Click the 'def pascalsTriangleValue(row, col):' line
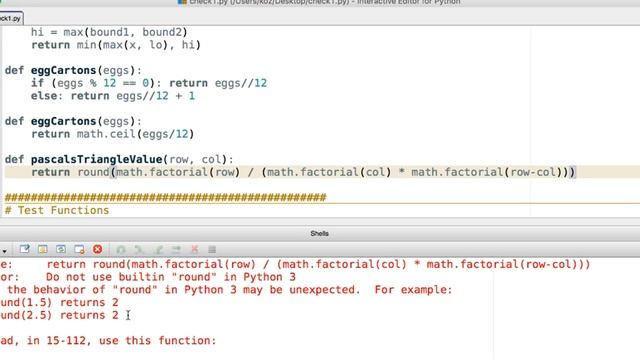640x360 pixels. point(119,160)
